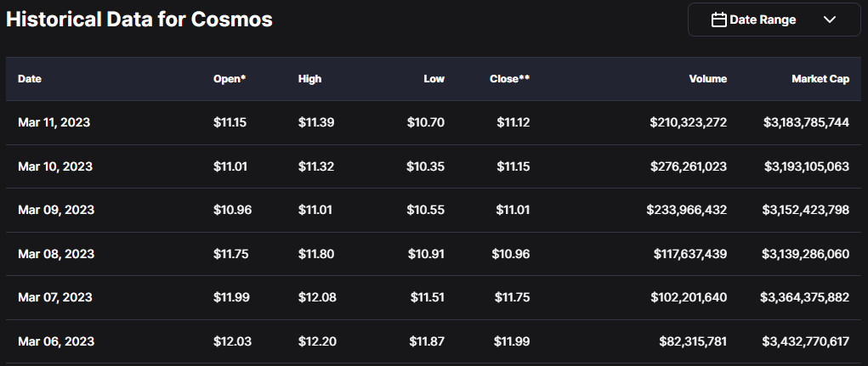Click the Open* column header

pyautogui.click(x=230, y=79)
